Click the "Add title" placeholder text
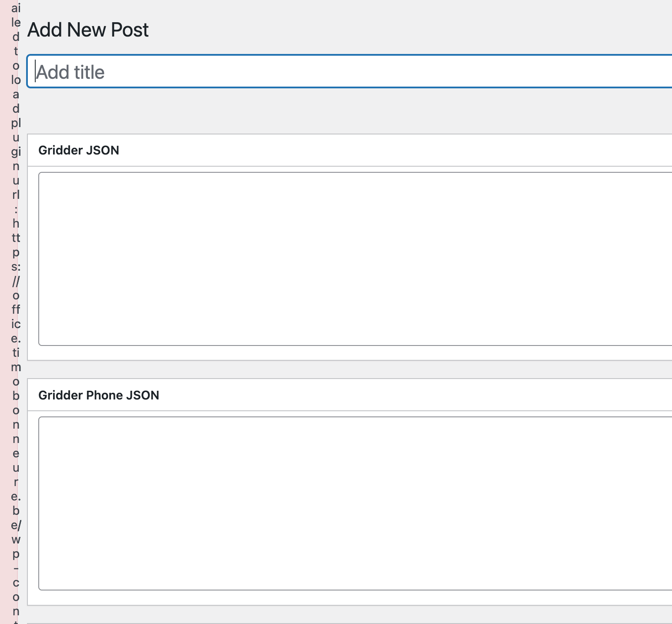The image size is (672, 624). coord(71,72)
